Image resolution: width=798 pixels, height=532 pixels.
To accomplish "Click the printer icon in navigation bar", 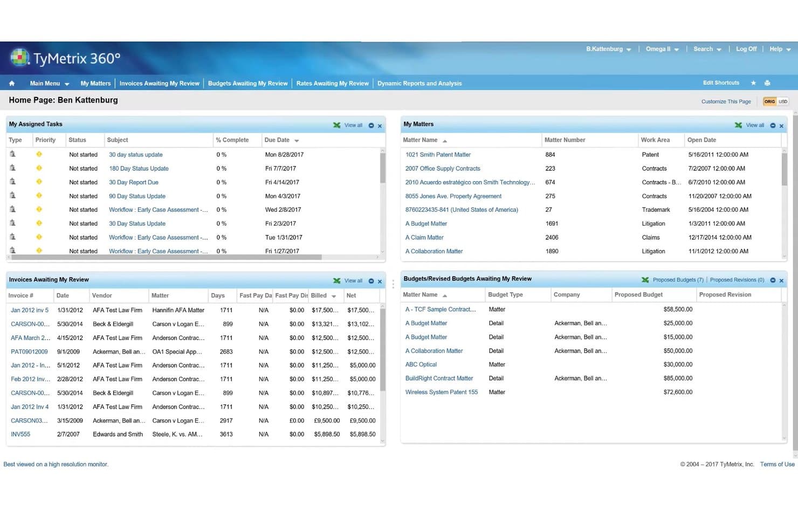I will pos(767,83).
